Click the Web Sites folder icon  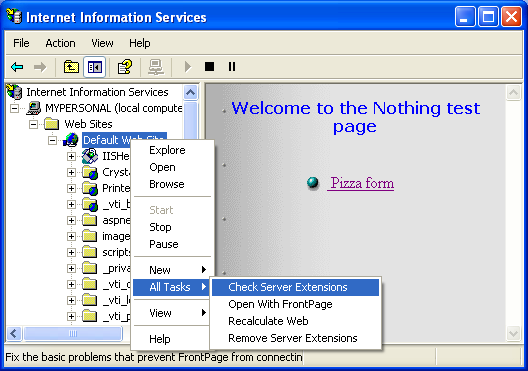pyautogui.click(x=52, y=124)
